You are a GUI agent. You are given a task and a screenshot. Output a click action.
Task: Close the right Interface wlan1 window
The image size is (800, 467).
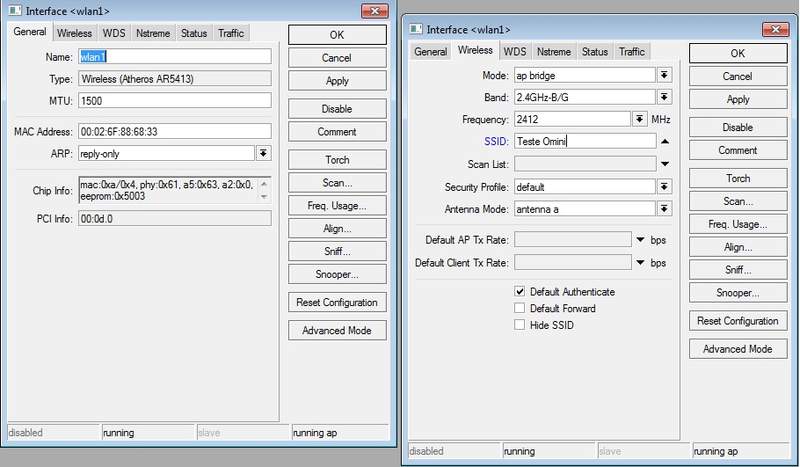coord(776,30)
